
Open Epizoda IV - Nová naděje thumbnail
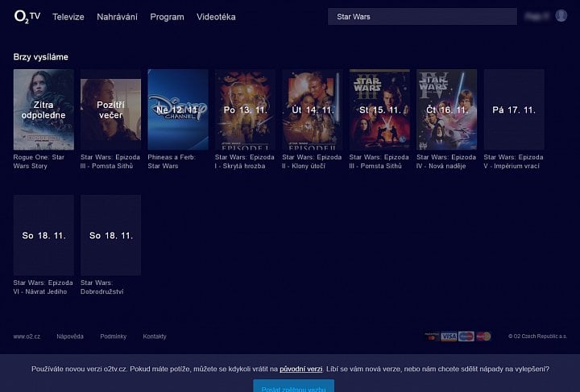tap(447, 109)
